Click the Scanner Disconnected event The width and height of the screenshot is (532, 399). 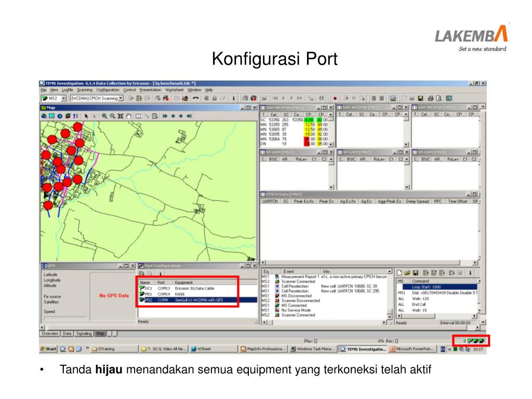301,301
